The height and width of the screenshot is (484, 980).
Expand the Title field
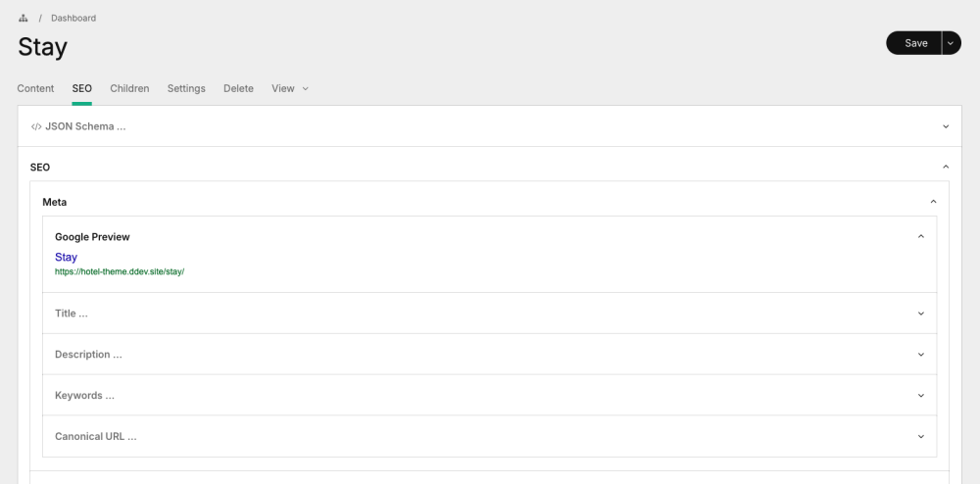(72, 314)
